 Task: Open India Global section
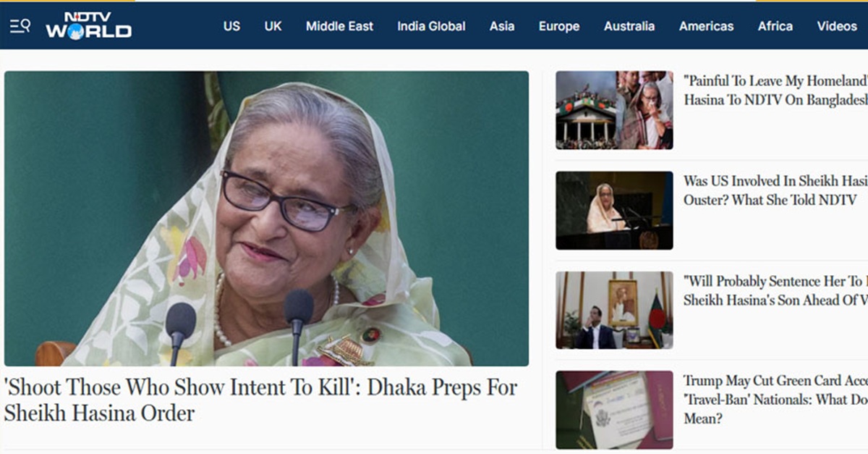[431, 26]
